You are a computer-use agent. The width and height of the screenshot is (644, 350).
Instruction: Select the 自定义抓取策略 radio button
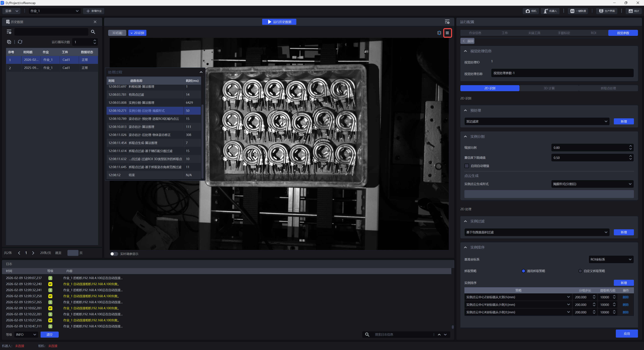(x=580, y=271)
